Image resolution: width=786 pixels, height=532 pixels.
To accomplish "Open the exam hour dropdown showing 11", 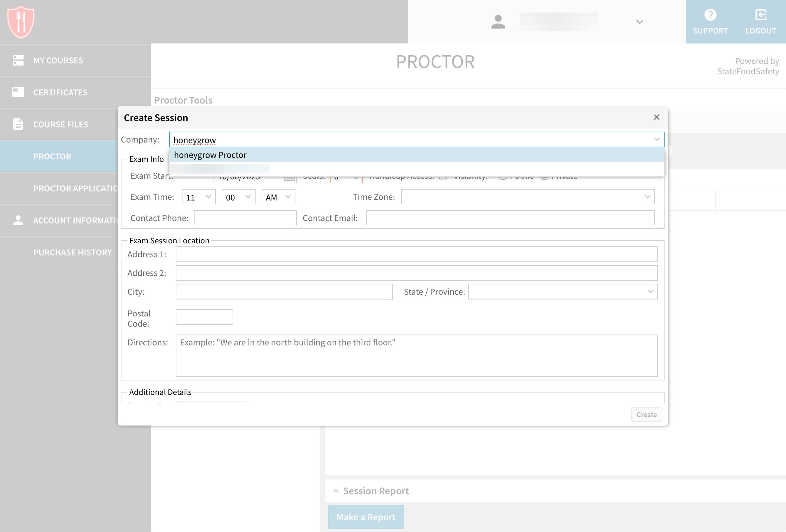I will pos(199,197).
